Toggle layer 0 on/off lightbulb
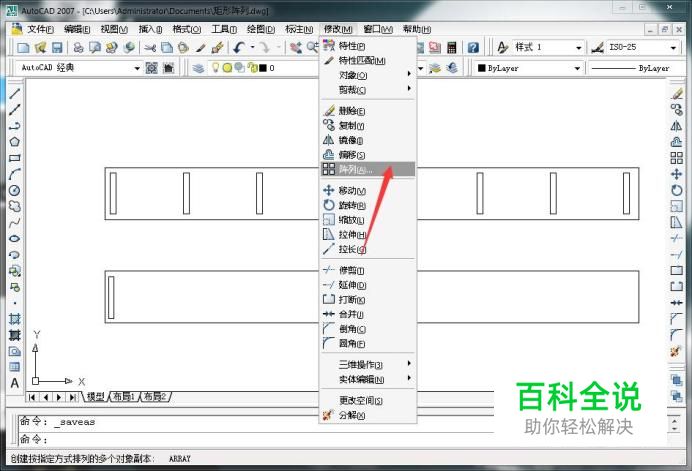Viewport: 692px width, 471px height. point(215,68)
